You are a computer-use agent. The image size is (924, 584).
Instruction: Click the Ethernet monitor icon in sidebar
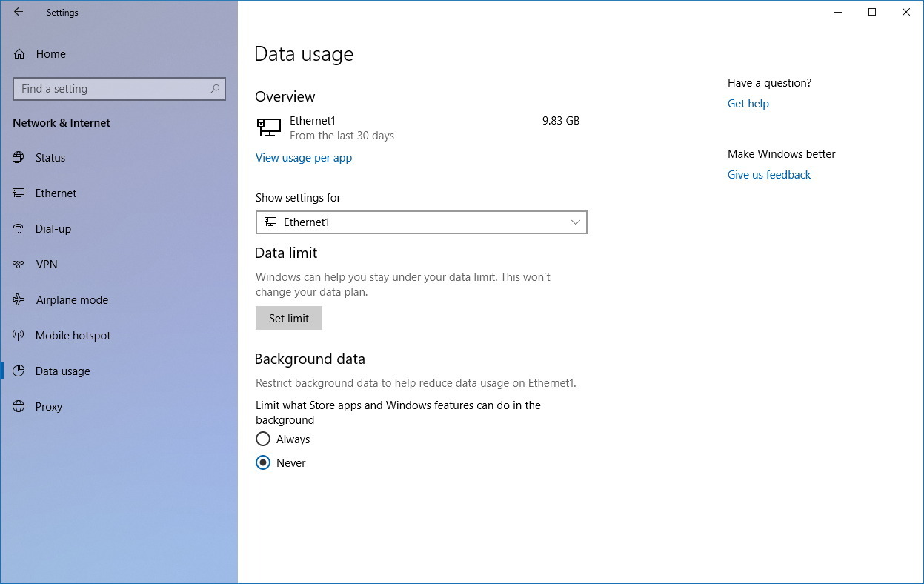pos(19,193)
